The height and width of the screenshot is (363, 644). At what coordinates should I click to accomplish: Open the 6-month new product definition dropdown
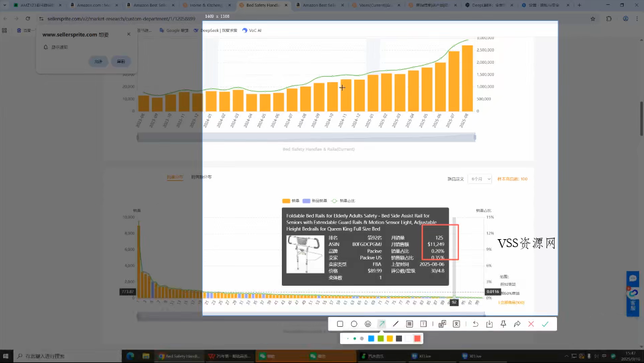coord(479,179)
